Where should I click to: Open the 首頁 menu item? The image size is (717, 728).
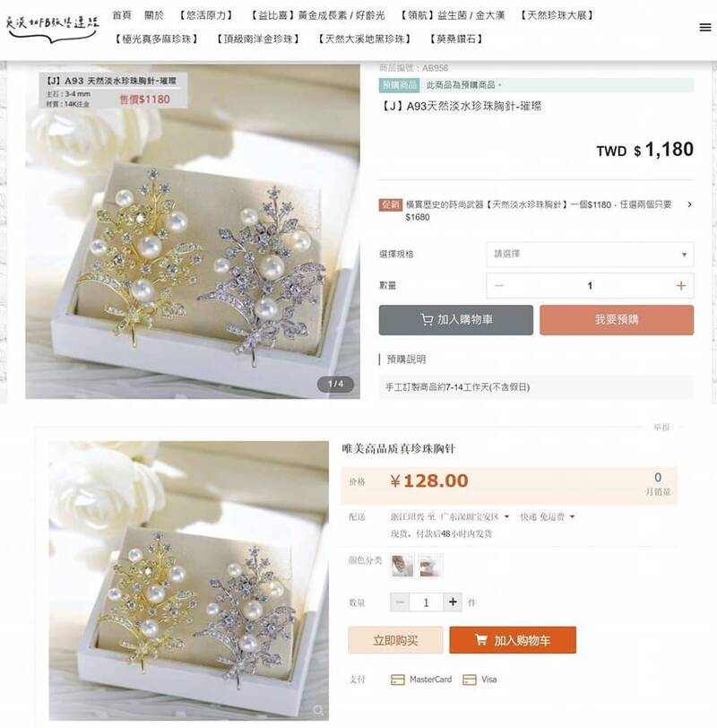(122, 15)
